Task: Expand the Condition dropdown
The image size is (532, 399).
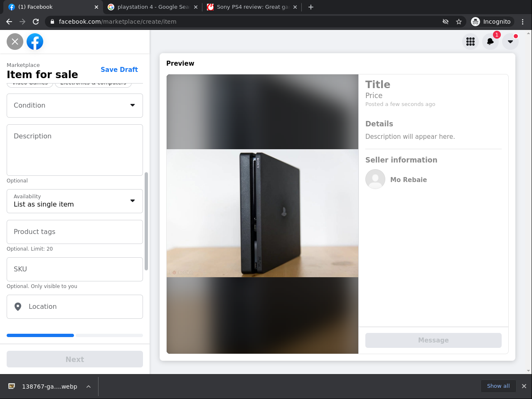Action: point(75,106)
